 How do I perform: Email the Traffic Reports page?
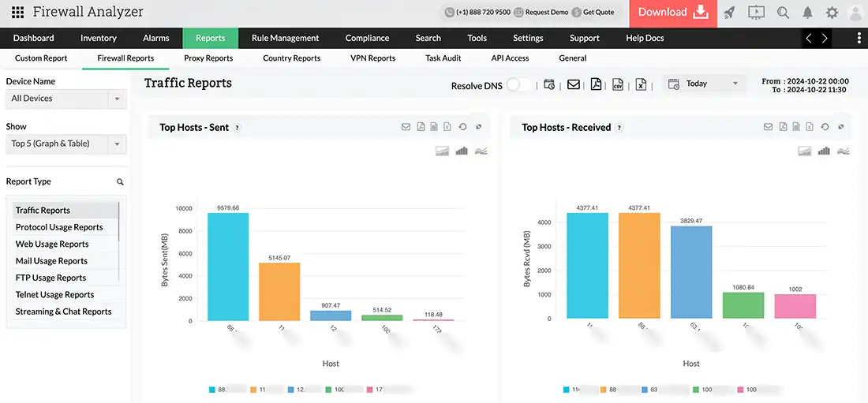coord(574,84)
